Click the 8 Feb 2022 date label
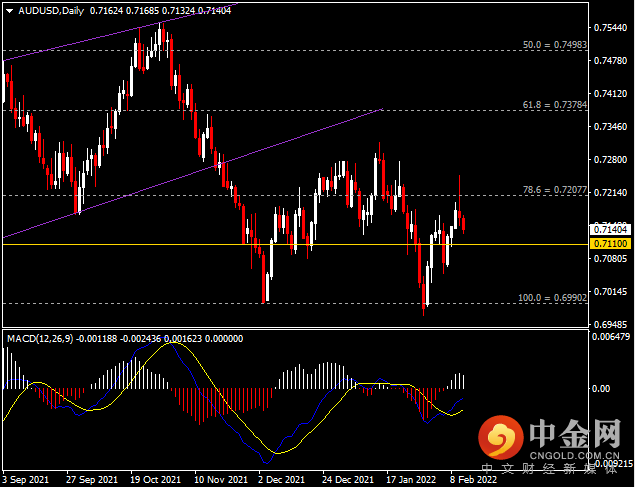The height and width of the screenshot is (487, 635). (473, 480)
